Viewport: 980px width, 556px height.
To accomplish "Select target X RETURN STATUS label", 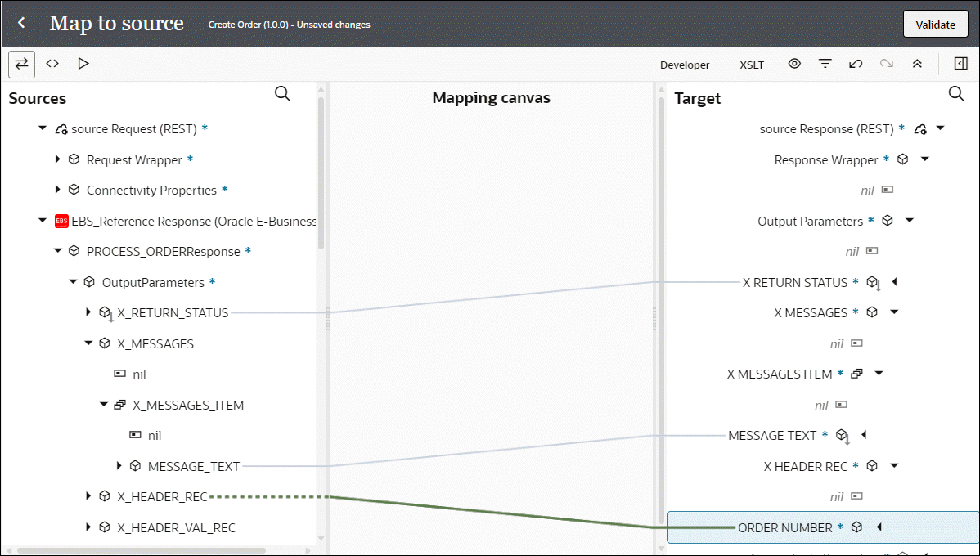I will pos(795,282).
